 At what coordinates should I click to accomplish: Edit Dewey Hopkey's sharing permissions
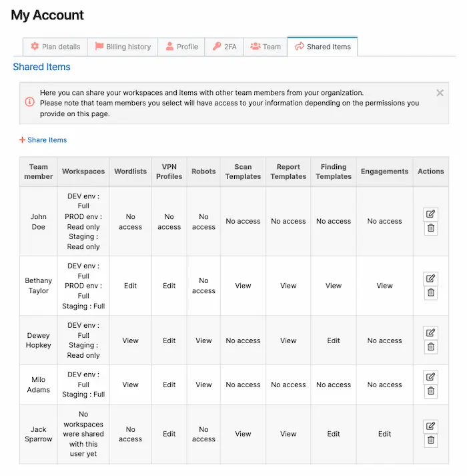click(x=430, y=333)
